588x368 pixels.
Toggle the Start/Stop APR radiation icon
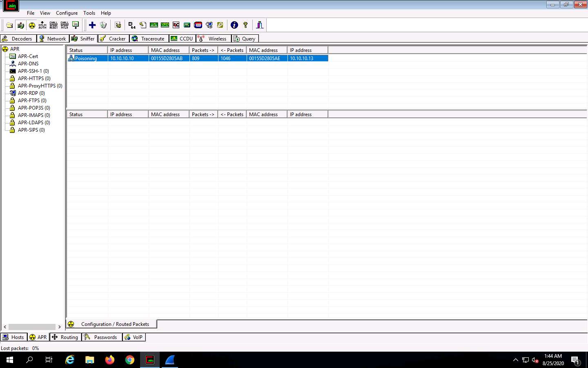click(x=32, y=25)
